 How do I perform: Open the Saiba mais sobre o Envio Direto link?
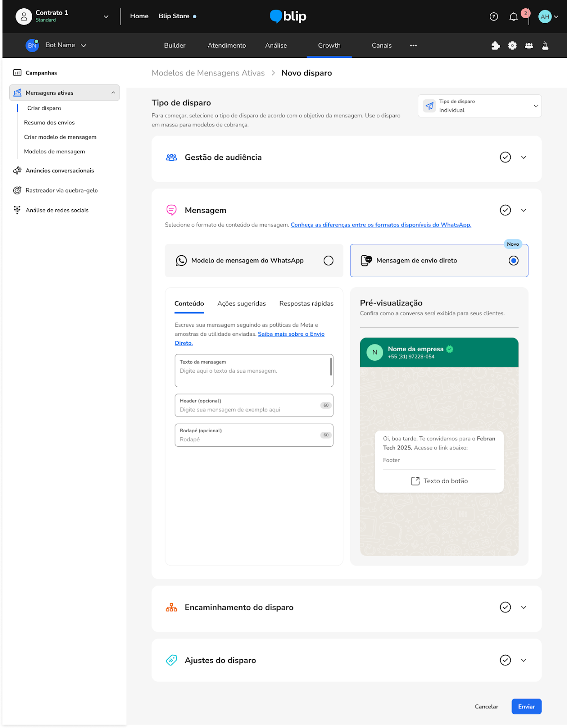(x=291, y=334)
